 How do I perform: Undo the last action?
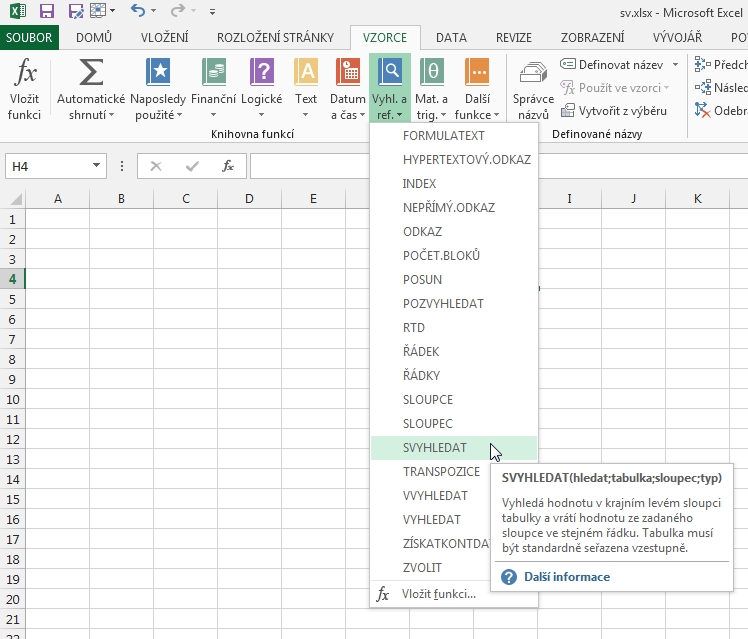138,10
